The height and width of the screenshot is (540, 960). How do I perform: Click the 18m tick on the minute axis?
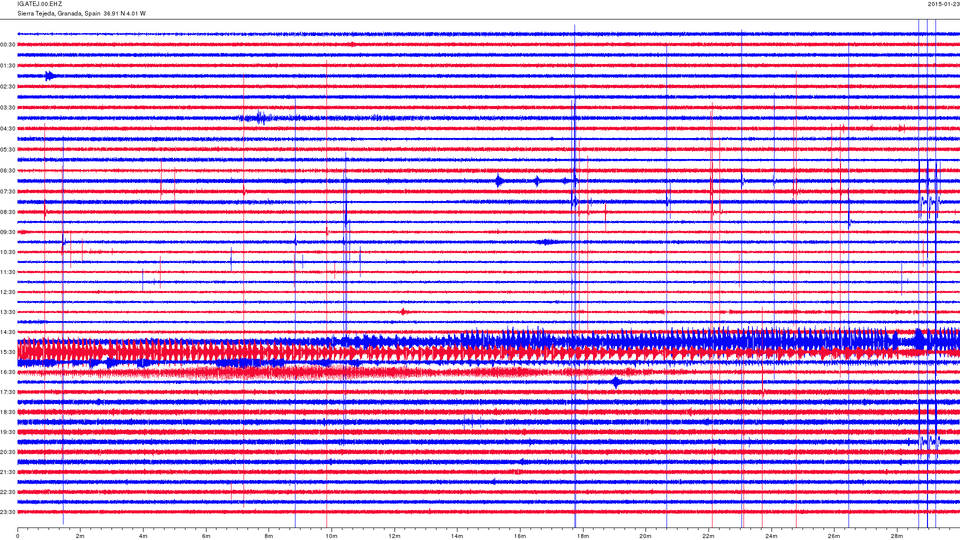click(582, 536)
